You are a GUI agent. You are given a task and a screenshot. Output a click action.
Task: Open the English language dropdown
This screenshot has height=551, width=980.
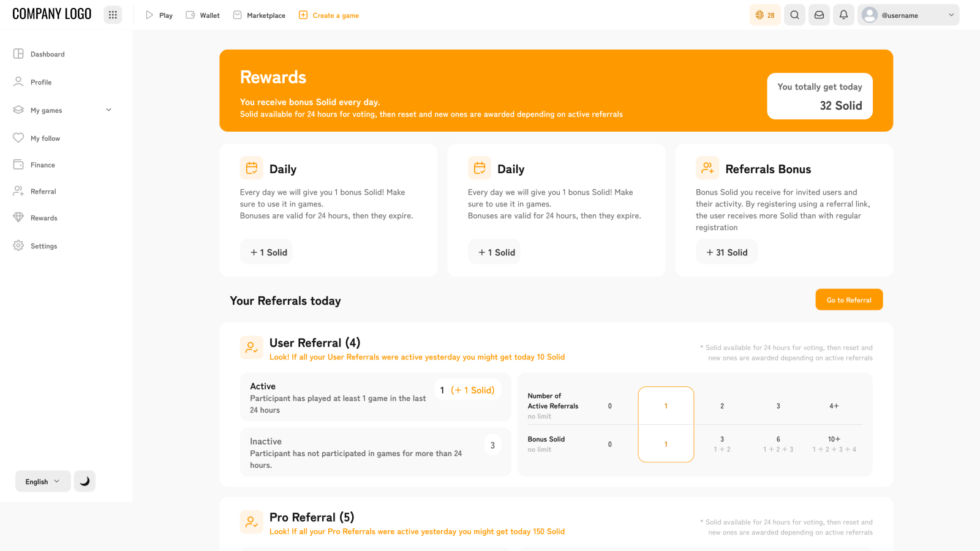coord(43,481)
